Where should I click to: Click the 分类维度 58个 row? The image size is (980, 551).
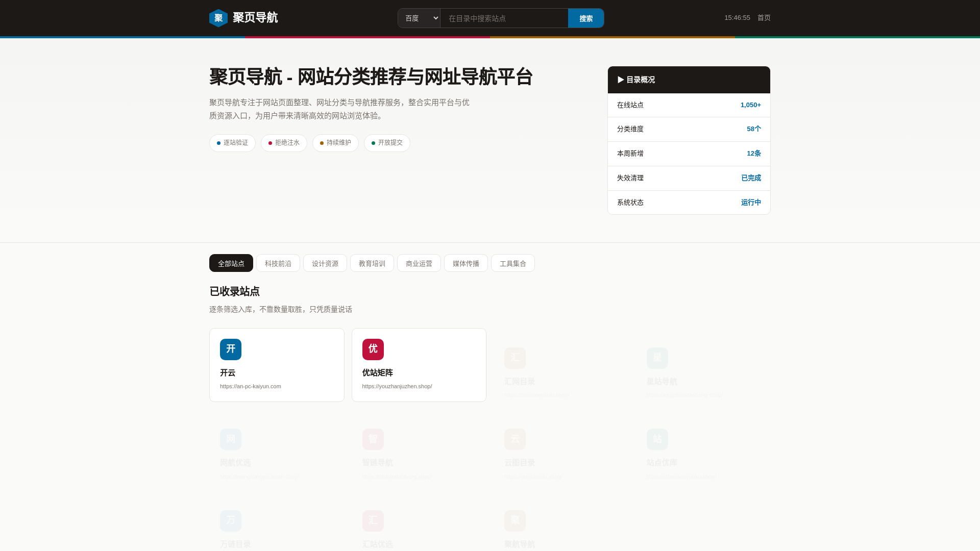point(689,129)
